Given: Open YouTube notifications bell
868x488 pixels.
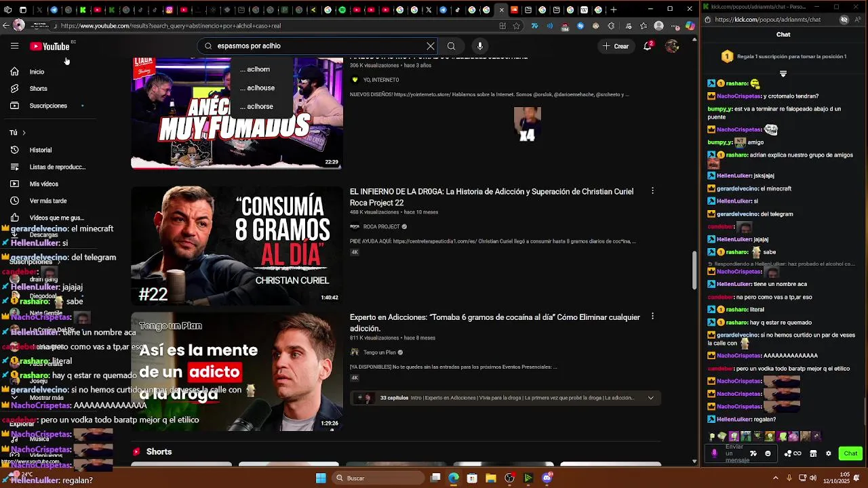Looking at the screenshot, I should (x=648, y=46).
